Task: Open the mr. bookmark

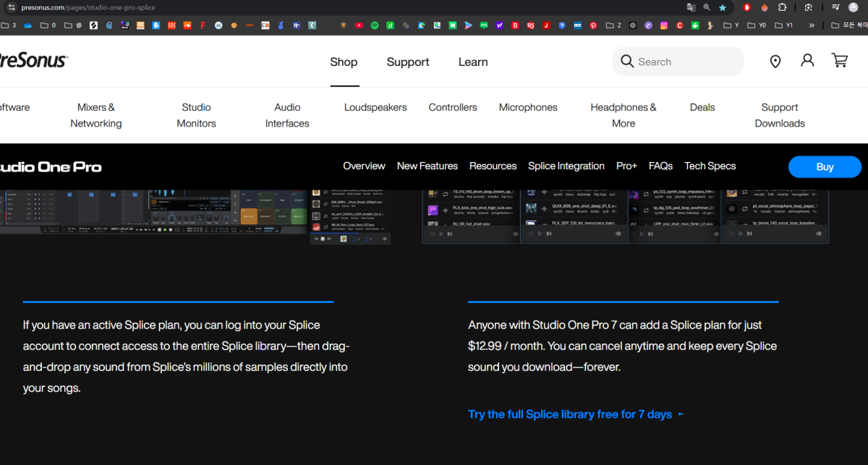Action: tap(578, 25)
